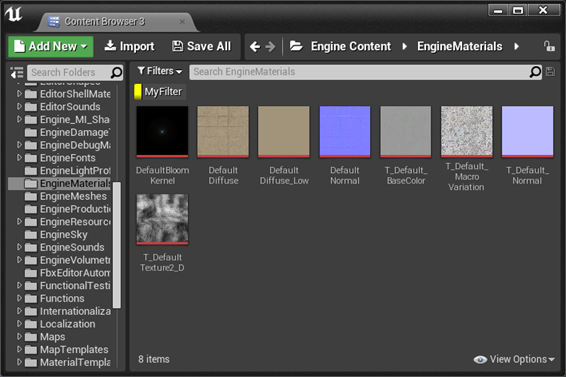Select the FbxEditorAutom folder
Viewport: 566px width, 377px height.
click(x=68, y=273)
